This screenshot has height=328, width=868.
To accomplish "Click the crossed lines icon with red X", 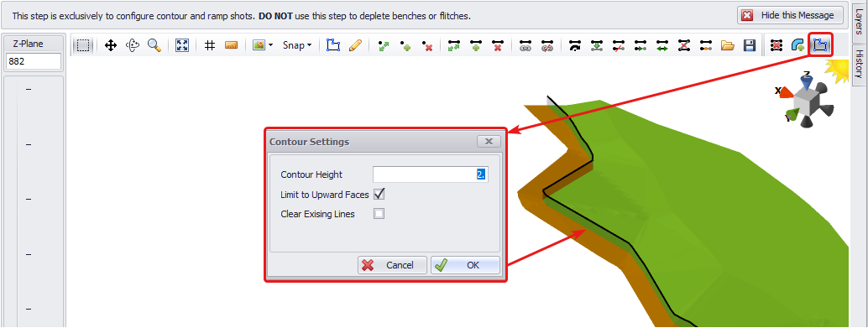I will click(683, 45).
